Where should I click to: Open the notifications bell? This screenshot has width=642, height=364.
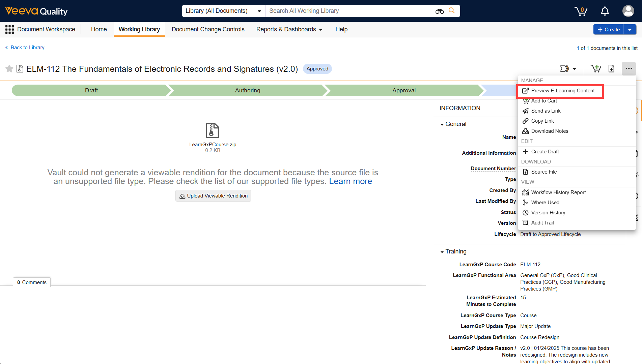(605, 11)
